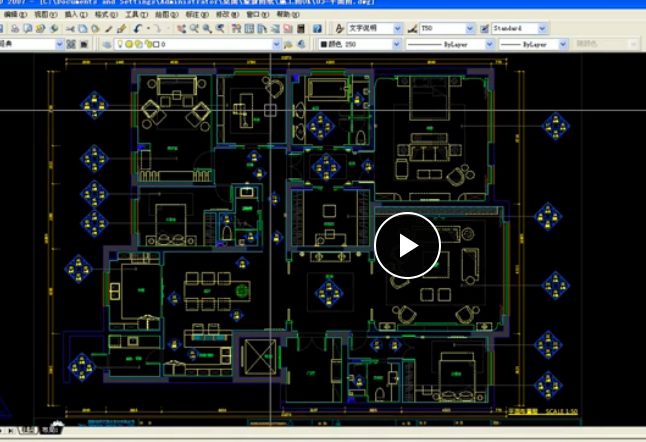Click the Dimension Style icon

point(412,28)
